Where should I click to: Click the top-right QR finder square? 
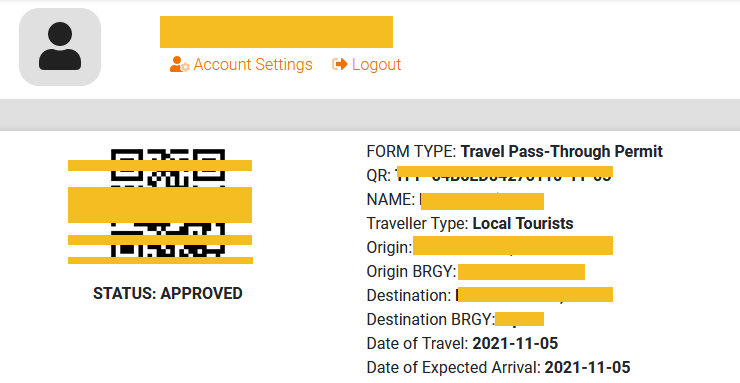click(209, 165)
